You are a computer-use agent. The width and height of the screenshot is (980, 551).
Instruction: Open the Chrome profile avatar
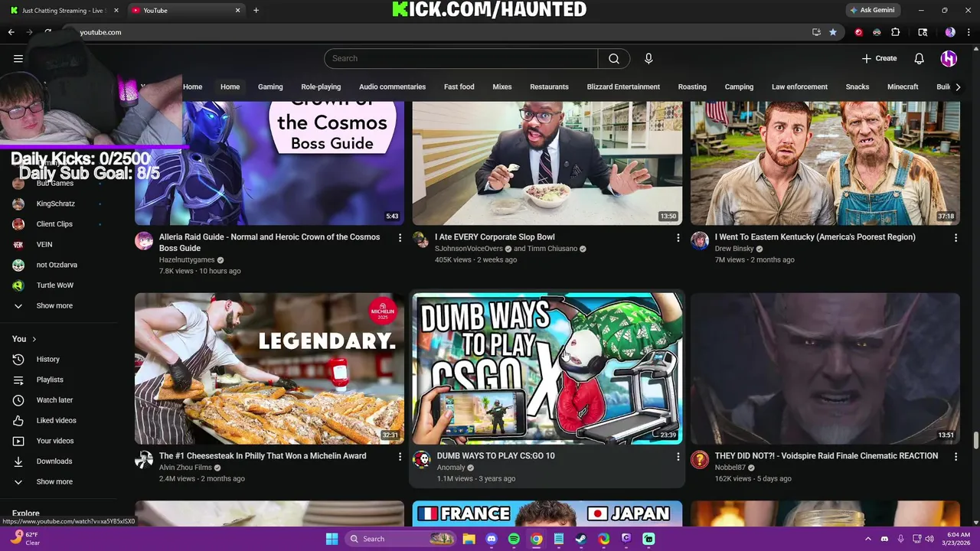tap(950, 32)
